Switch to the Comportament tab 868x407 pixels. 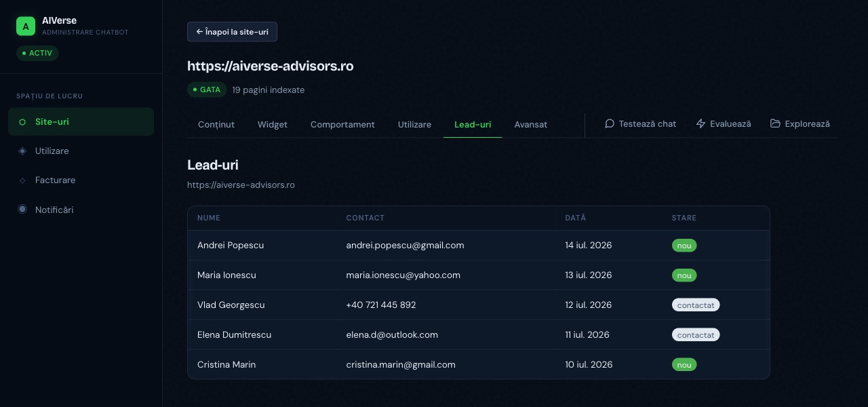(x=342, y=124)
